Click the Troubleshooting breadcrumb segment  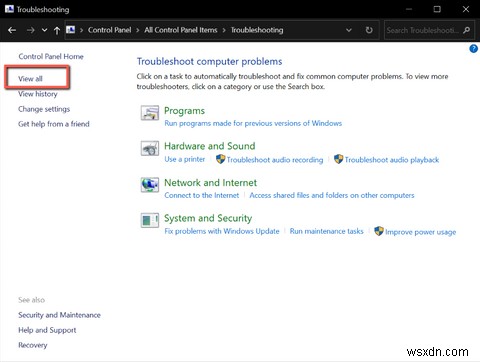click(257, 30)
